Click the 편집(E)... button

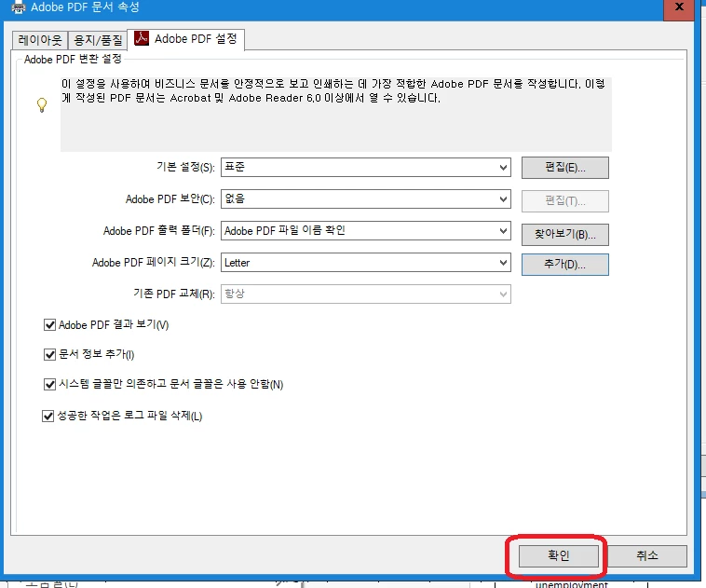[x=565, y=168]
